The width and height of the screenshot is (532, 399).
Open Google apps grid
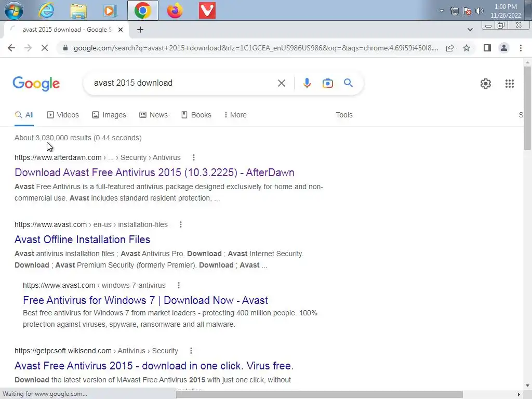coord(509,84)
